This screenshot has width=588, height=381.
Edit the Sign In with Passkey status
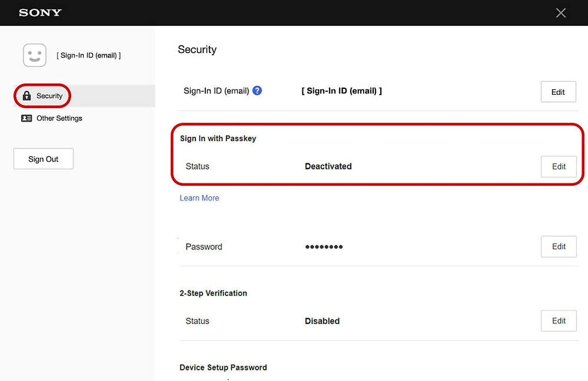[558, 167]
